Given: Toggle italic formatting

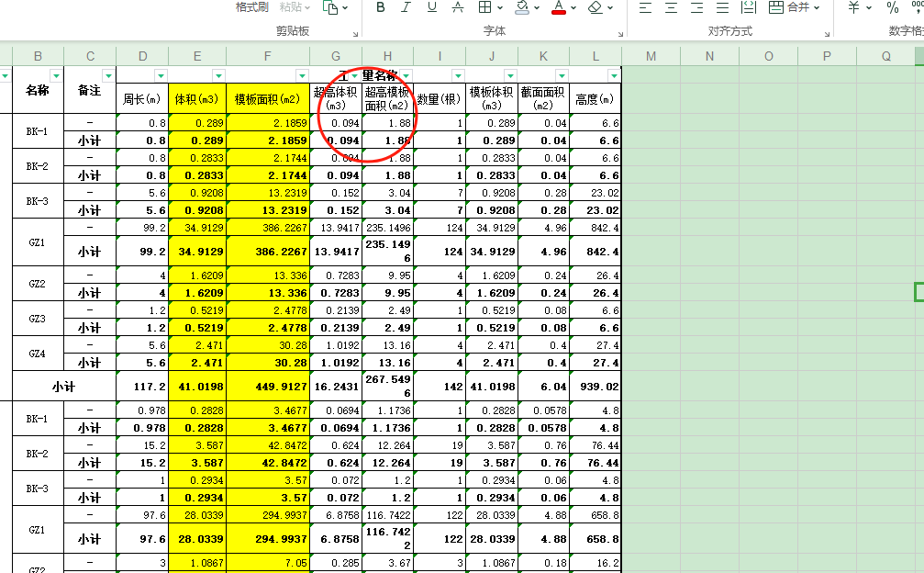Looking at the screenshot, I should tap(406, 7).
